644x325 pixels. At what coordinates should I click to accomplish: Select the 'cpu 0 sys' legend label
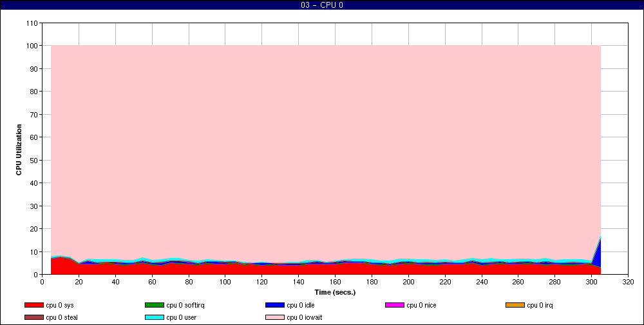tap(60, 305)
